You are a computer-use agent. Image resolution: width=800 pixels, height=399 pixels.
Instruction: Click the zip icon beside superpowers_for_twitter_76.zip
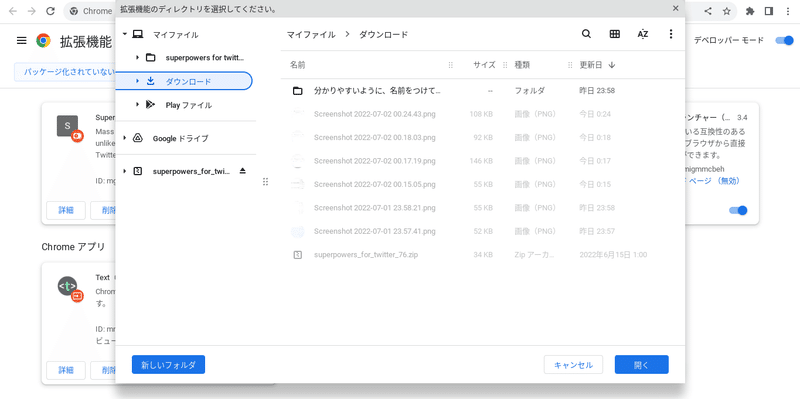pyautogui.click(x=298, y=254)
